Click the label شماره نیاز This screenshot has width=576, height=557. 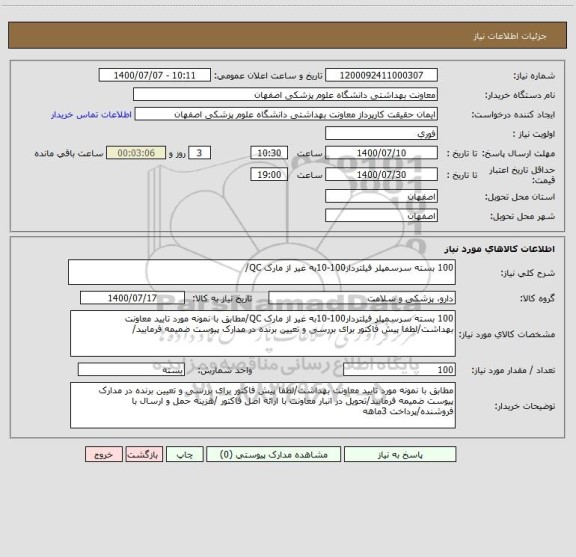point(534,76)
